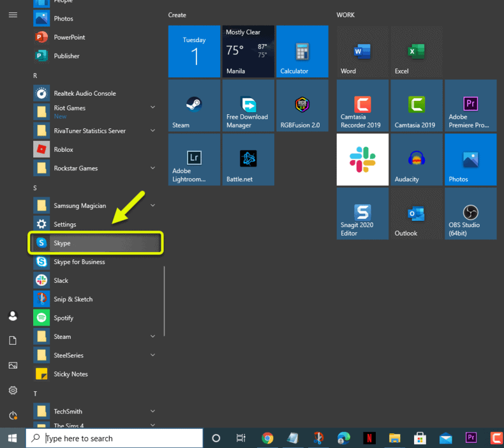The width and height of the screenshot is (504, 448).
Task: Launch the Audacity tile
Action: (x=417, y=160)
